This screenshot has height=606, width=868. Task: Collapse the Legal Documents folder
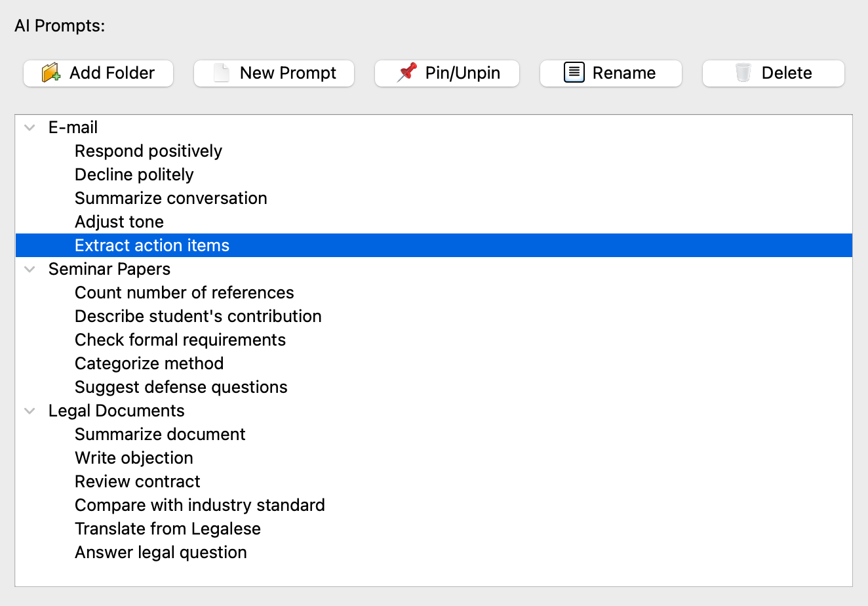click(29, 411)
